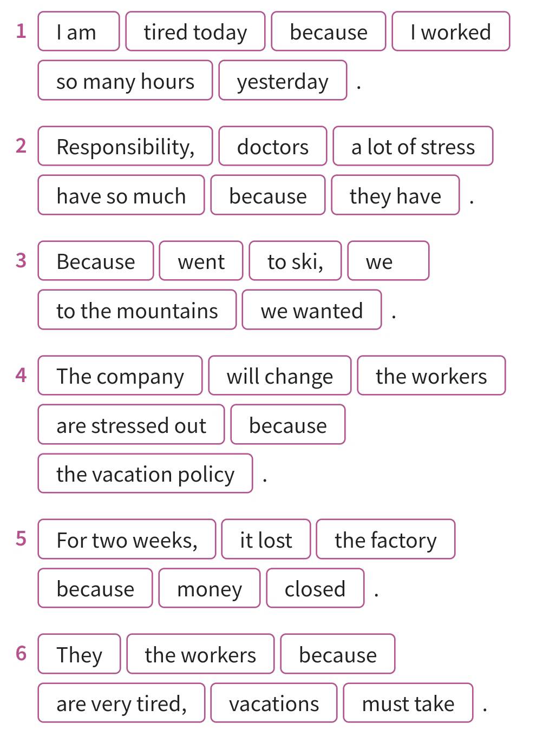The image size is (556, 756).
Task: Choose the 'doctors' tile
Action: click(273, 146)
